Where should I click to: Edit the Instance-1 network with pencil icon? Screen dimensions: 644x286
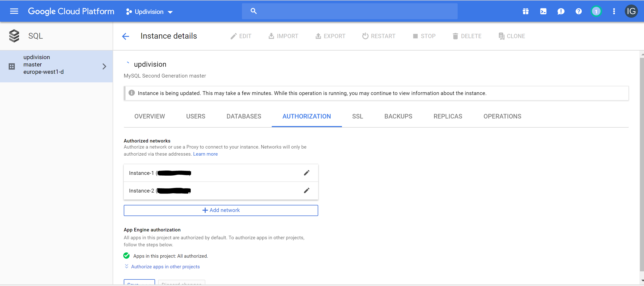pos(306,173)
